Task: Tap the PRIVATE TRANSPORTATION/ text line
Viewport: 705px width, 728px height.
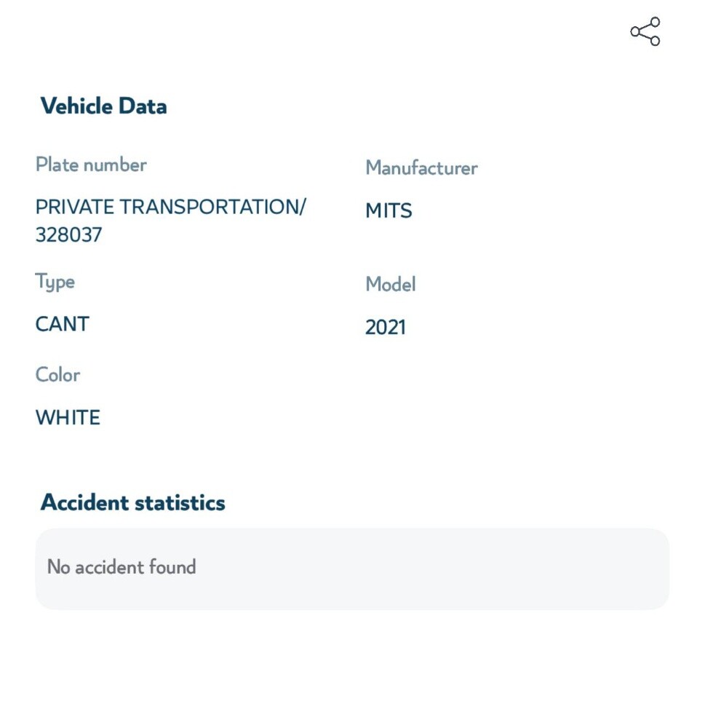Action: tap(171, 207)
